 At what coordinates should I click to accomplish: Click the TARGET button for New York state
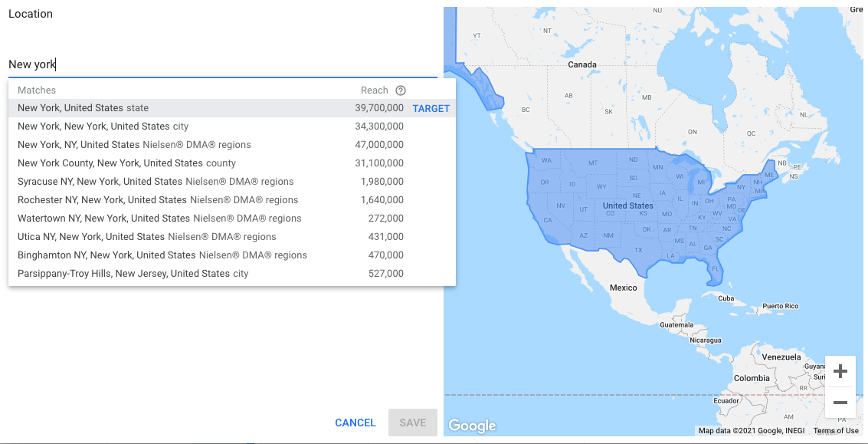[x=431, y=109]
